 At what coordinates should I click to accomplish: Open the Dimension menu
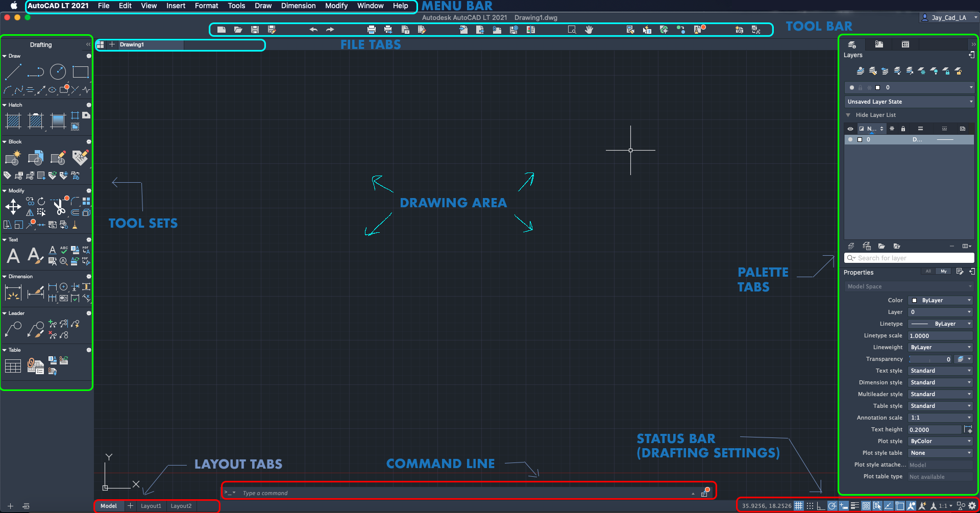(299, 6)
